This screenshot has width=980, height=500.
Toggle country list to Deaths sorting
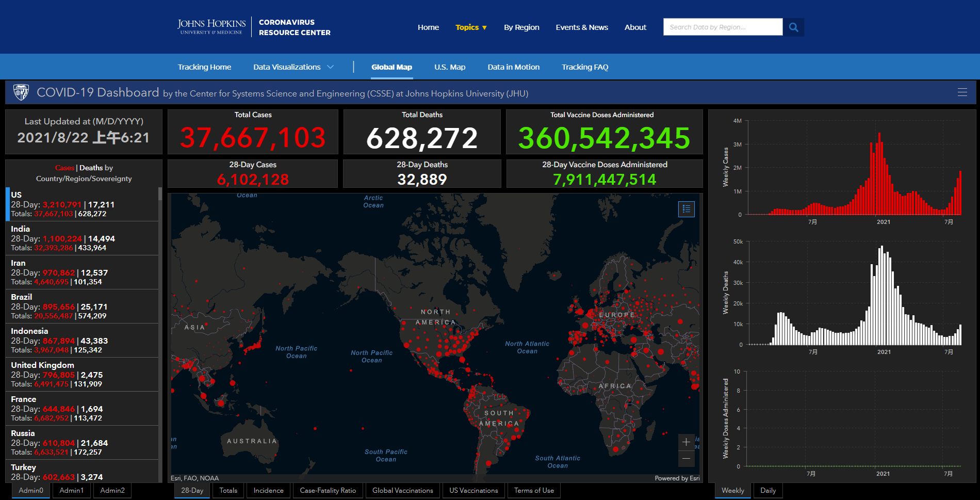(x=91, y=168)
